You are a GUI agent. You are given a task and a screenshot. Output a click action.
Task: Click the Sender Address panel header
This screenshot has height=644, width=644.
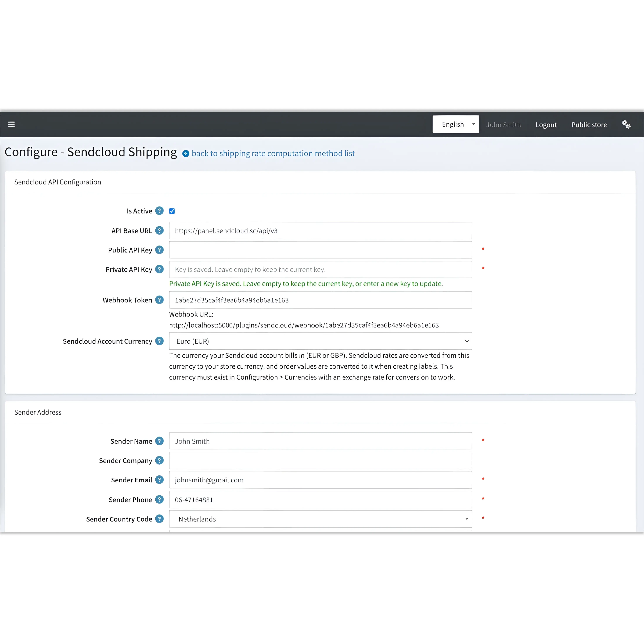(320, 412)
